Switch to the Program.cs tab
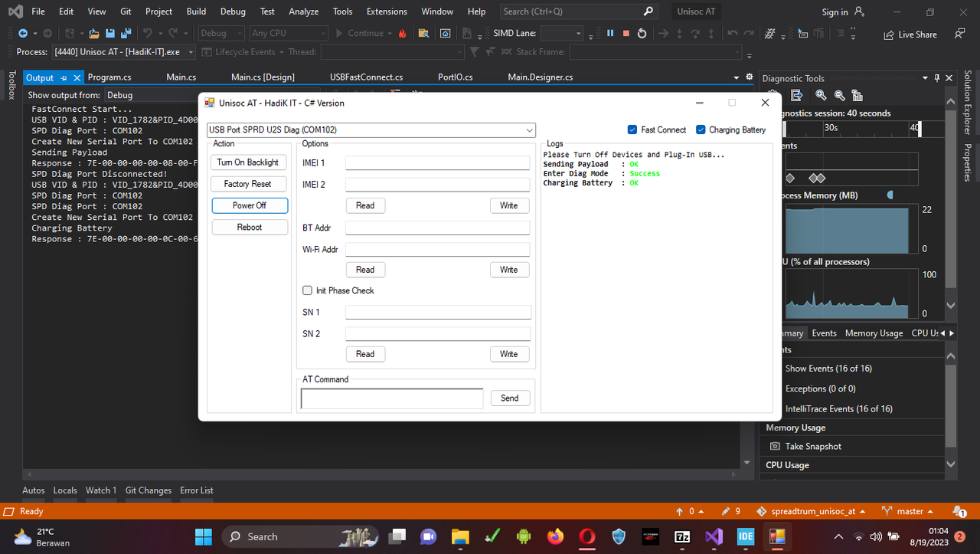 click(x=109, y=77)
